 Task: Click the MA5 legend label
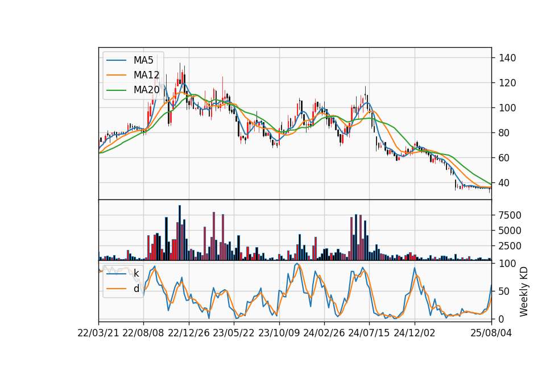(143, 60)
